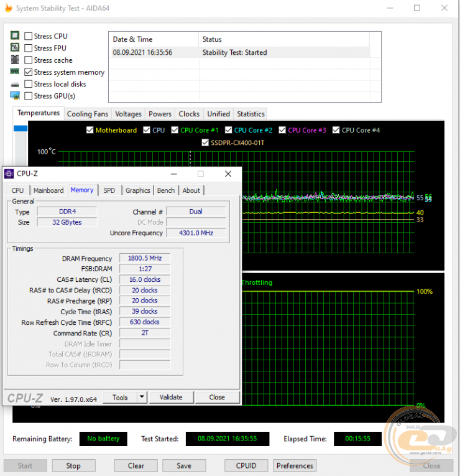Minimize the CPU-Z window

click(174, 174)
